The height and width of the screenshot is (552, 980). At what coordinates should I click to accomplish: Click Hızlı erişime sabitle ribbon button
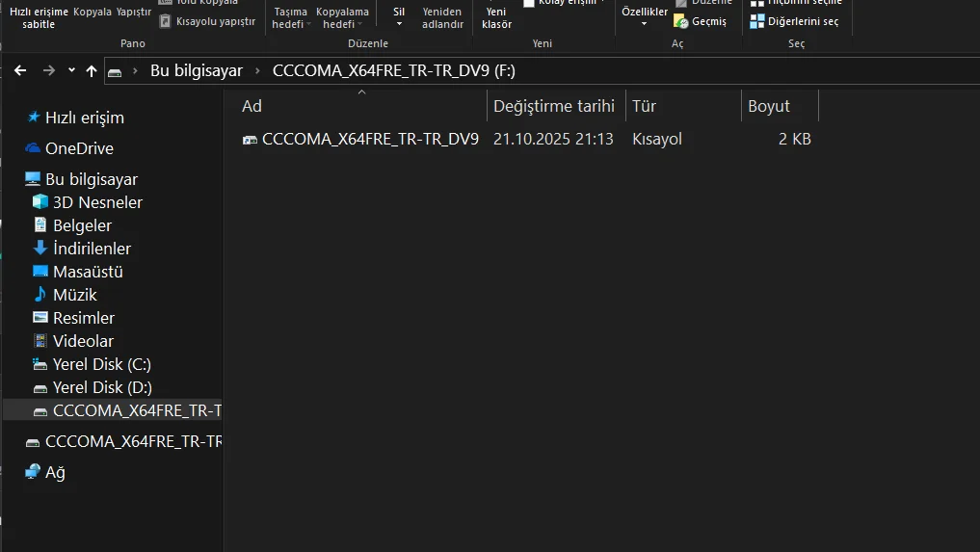coord(39,17)
